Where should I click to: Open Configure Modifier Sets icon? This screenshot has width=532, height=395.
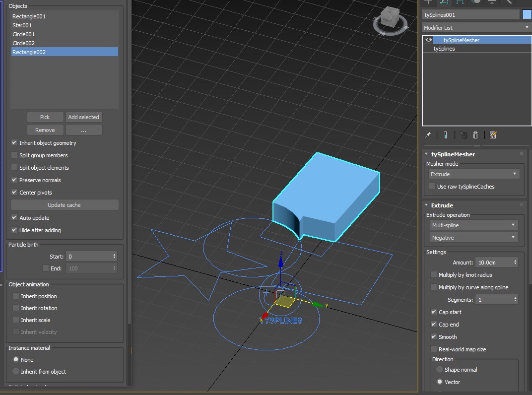click(x=493, y=135)
